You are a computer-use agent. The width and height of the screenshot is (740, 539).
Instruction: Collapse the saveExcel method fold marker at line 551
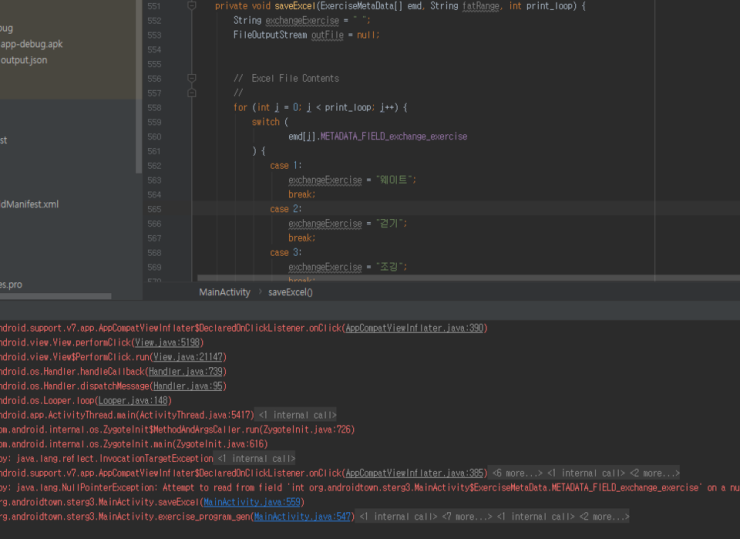tap(191, 6)
